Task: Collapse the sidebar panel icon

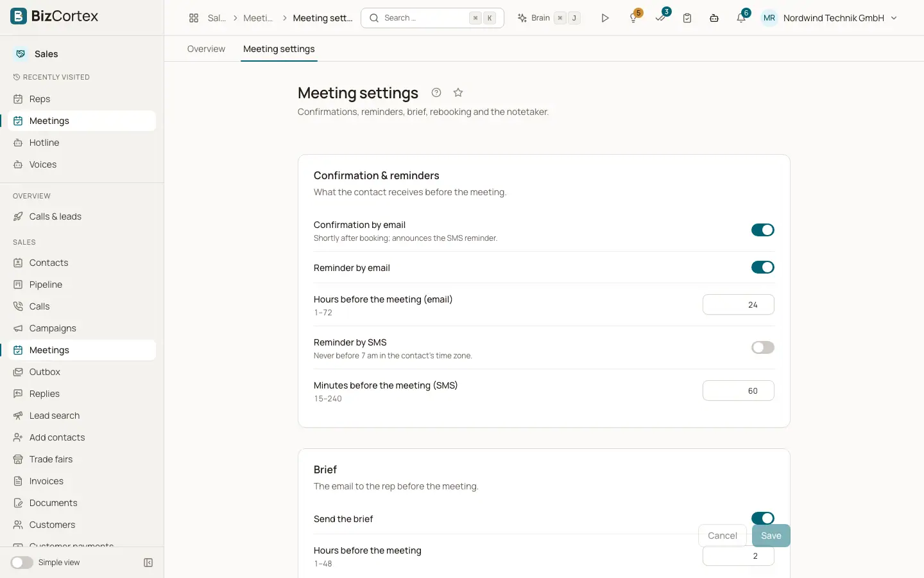Action: tap(148, 563)
